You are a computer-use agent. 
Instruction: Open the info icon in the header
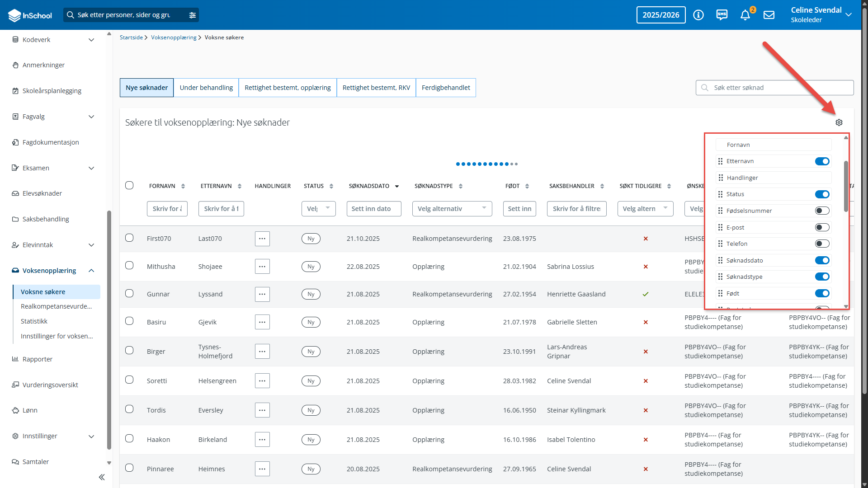tap(698, 15)
